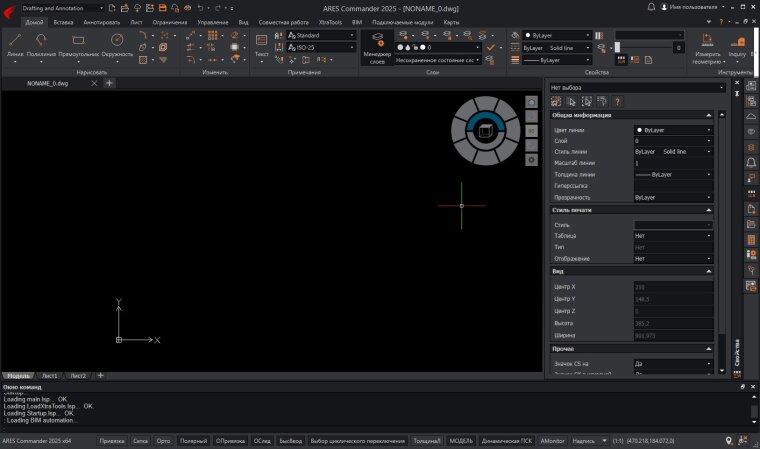
Task: Click the Динамическая ПСК status button
Action: click(x=507, y=440)
